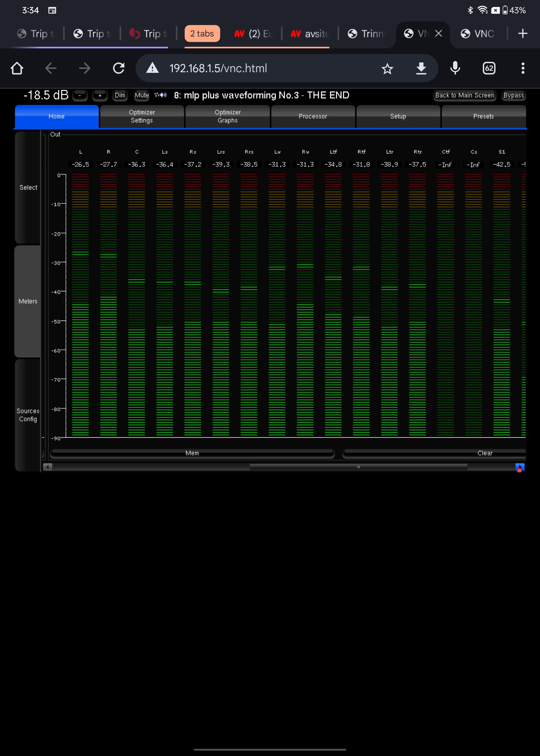Open the Meters side panel
The width and height of the screenshot is (540, 756).
(x=28, y=301)
